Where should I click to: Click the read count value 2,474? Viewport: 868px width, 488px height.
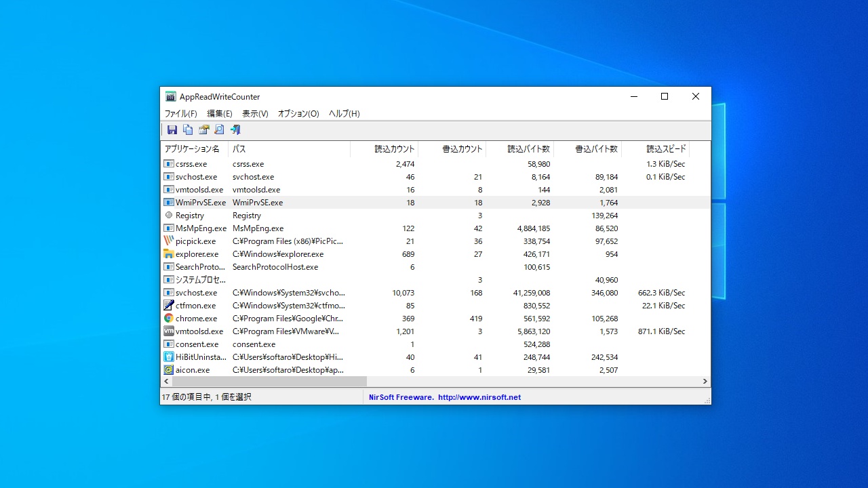[405, 164]
